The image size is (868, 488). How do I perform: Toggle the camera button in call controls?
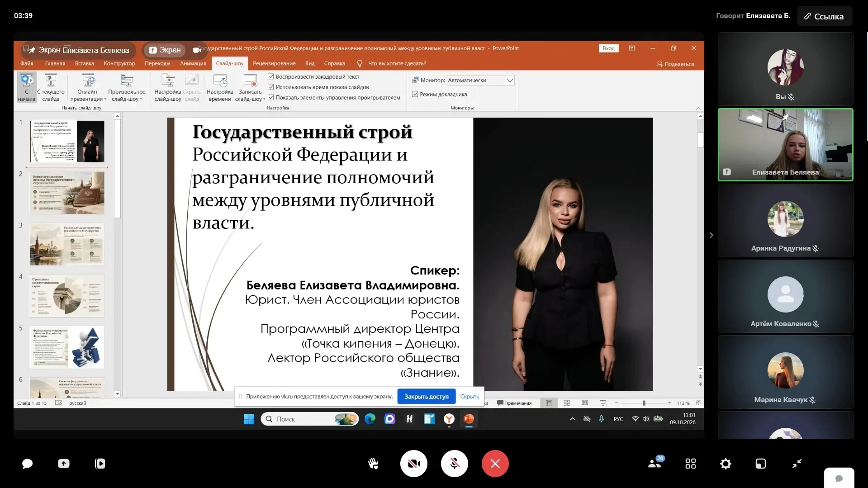414,464
